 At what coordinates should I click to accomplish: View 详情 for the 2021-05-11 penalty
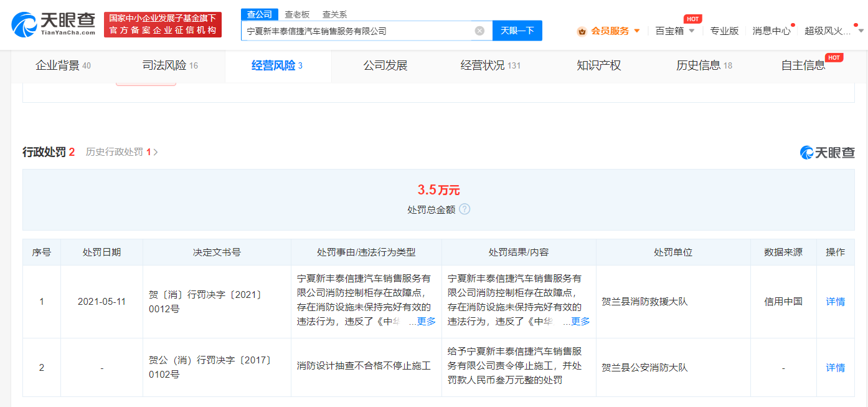point(836,302)
